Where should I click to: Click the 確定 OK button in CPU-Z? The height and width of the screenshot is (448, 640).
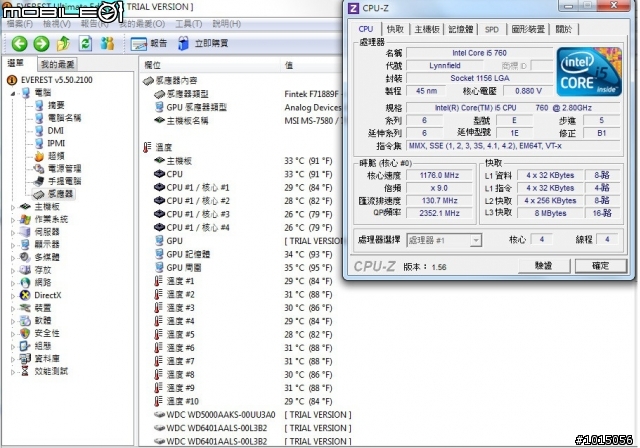point(601,266)
